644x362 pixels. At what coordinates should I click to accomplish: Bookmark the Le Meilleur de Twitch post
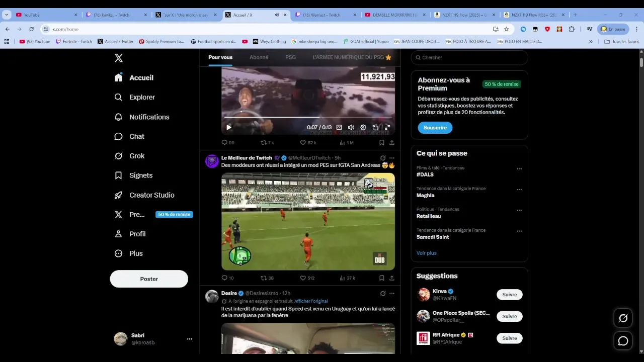point(382,278)
